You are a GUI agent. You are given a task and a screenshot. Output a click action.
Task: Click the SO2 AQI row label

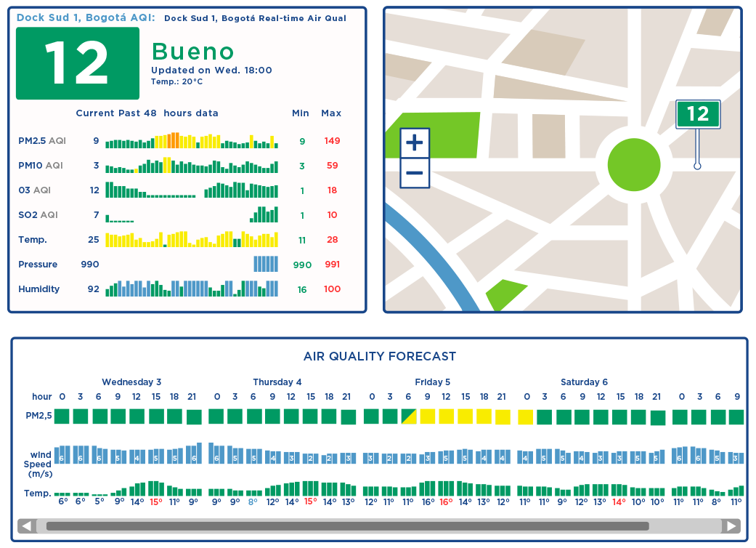38,215
